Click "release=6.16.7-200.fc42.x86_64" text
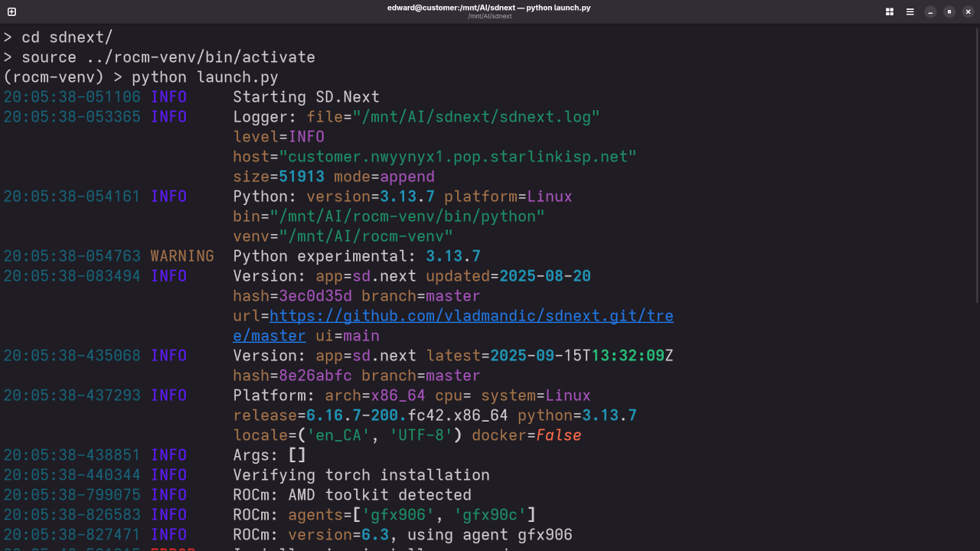The height and width of the screenshot is (551, 980). click(371, 416)
